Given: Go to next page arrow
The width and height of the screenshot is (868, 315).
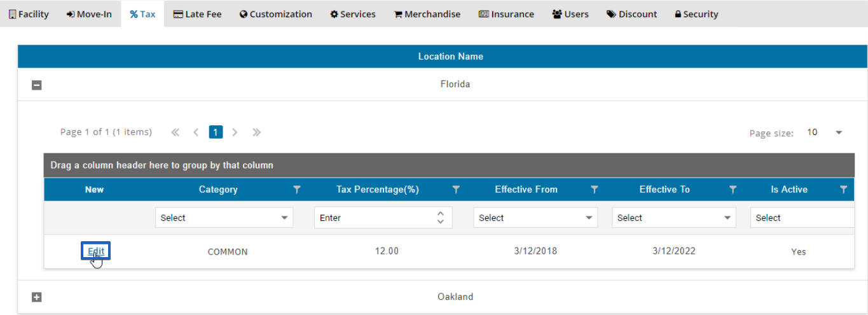Looking at the screenshot, I should tap(235, 132).
